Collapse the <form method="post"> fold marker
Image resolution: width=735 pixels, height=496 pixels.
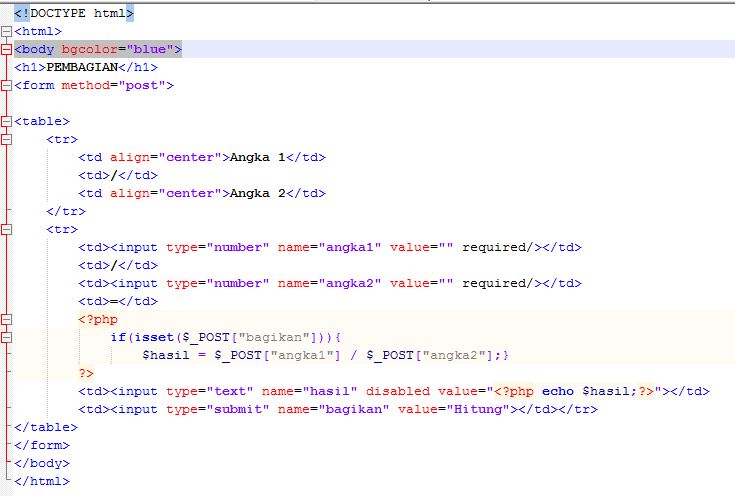point(6,85)
